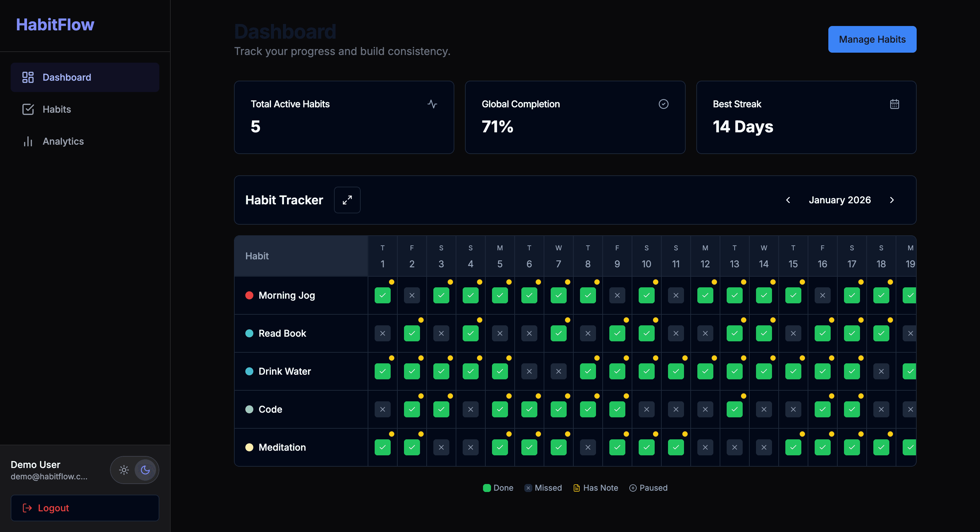The image size is (980, 532).
Task: Advance to next month with right chevron
Action: click(892, 200)
